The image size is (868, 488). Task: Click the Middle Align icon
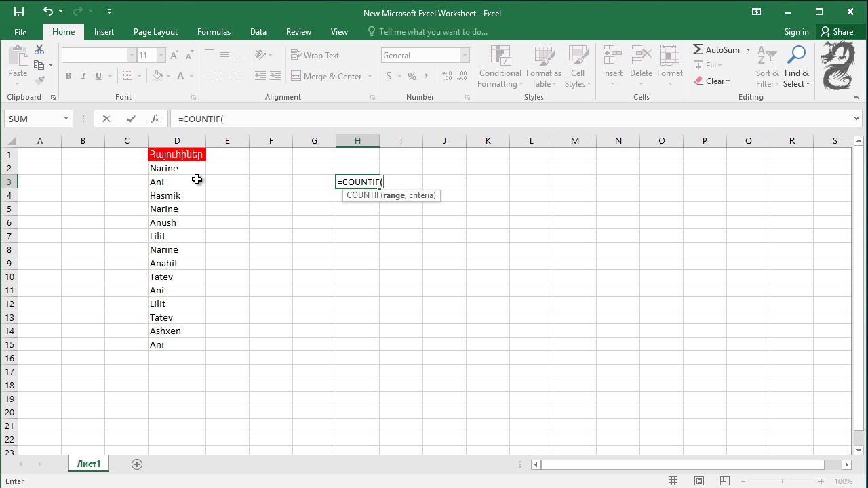point(224,56)
